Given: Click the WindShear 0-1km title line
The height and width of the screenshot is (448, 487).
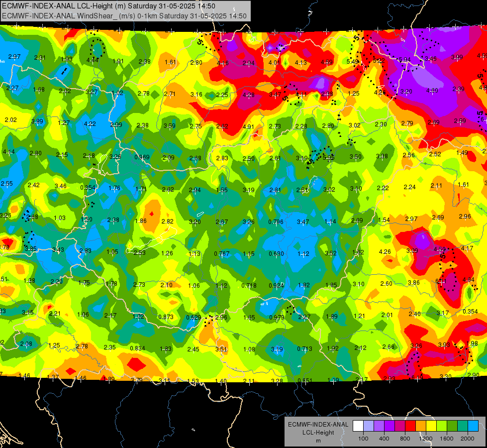Looking at the screenshot, I should click(x=124, y=16).
